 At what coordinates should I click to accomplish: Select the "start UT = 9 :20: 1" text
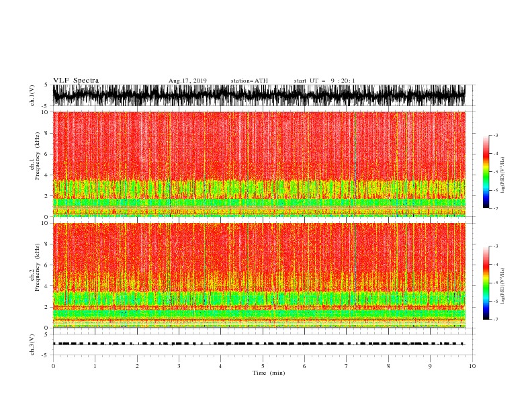pos(324,81)
